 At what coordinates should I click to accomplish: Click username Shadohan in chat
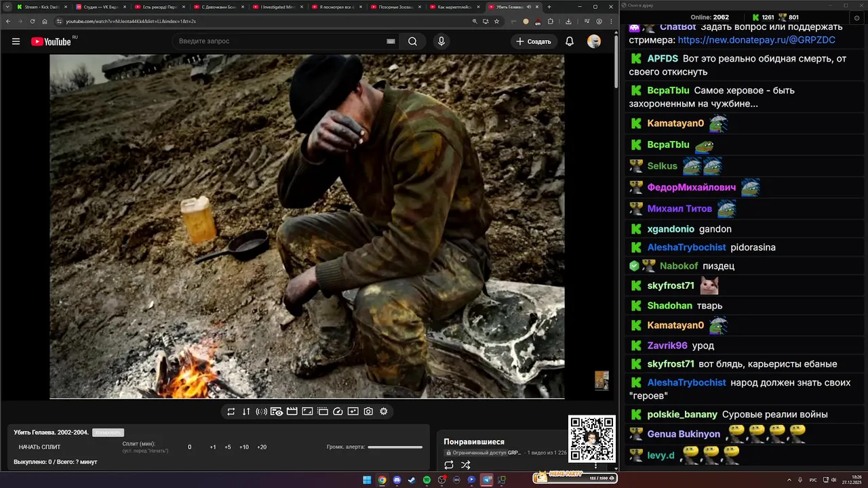[x=670, y=306]
